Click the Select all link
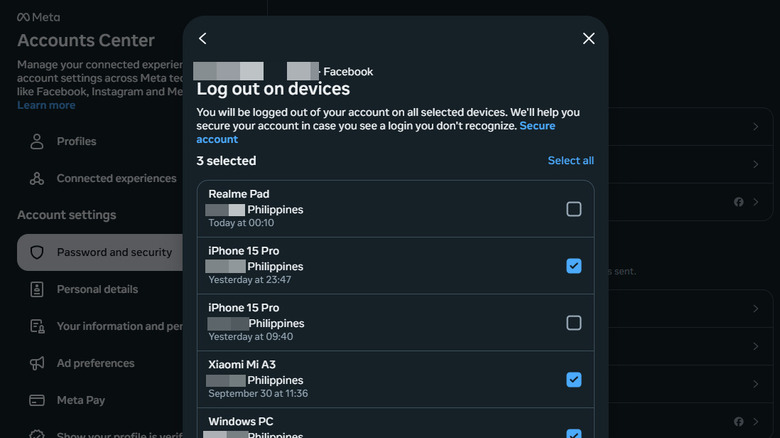The height and width of the screenshot is (438, 780). (570, 161)
